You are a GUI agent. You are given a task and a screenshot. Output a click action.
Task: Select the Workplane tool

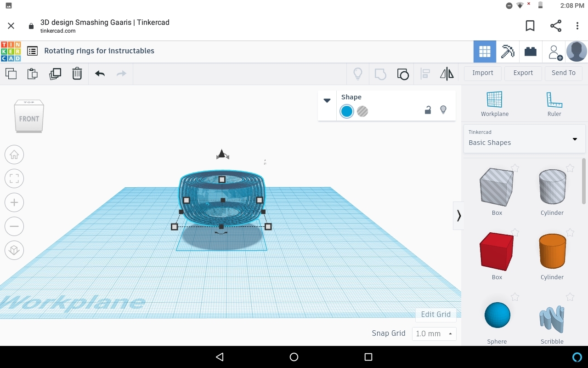click(495, 103)
